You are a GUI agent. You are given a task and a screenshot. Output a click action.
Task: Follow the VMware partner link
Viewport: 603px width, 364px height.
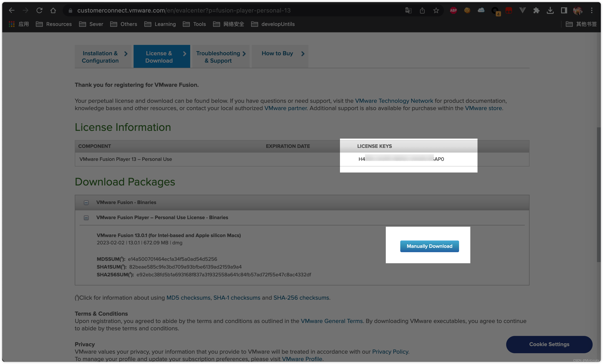click(286, 108)
